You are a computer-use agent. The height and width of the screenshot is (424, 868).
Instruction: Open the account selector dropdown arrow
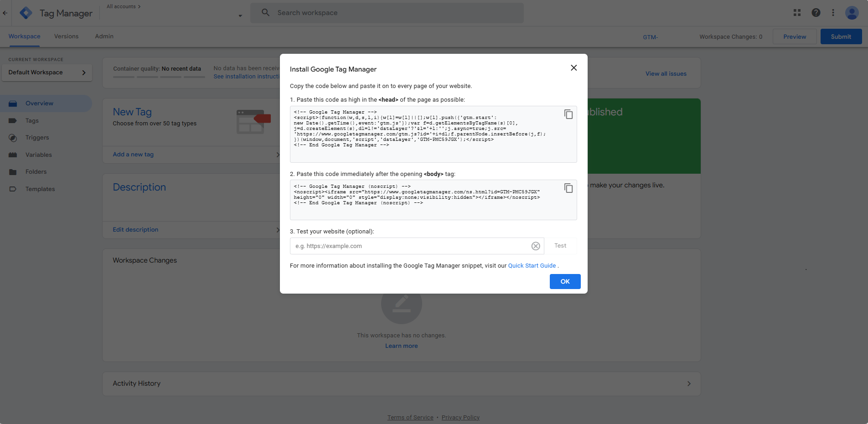point(240,16)
